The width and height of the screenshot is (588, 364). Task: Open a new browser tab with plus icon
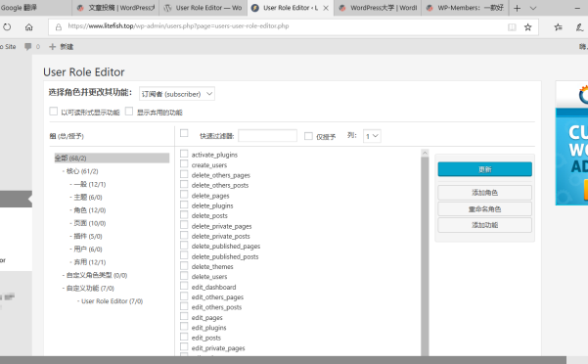518,8
